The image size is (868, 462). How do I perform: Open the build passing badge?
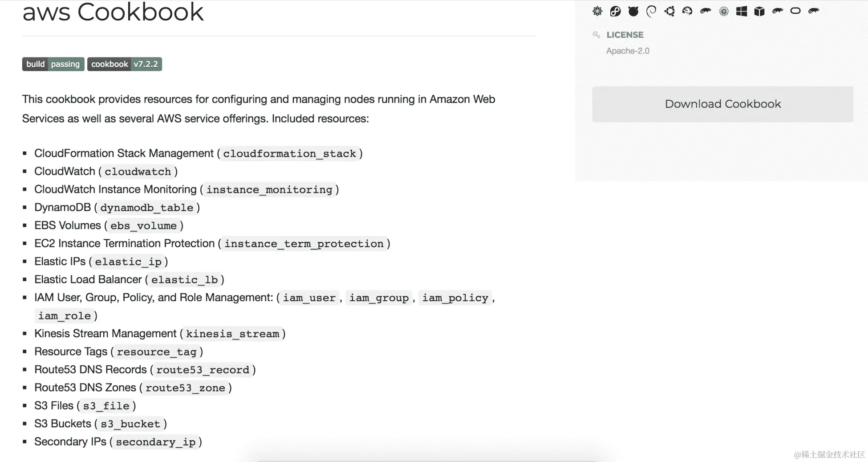[x=53, y=64]
